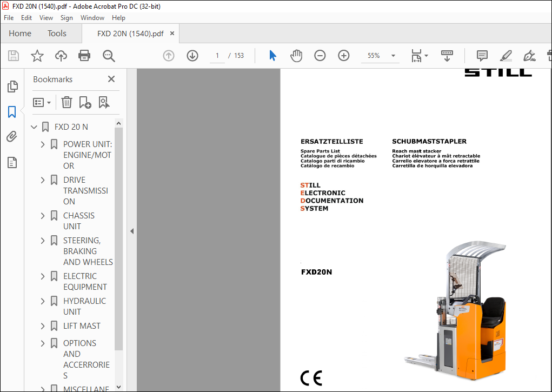
Task: Open the zoom level dropdown
Action: click(393, 56)
